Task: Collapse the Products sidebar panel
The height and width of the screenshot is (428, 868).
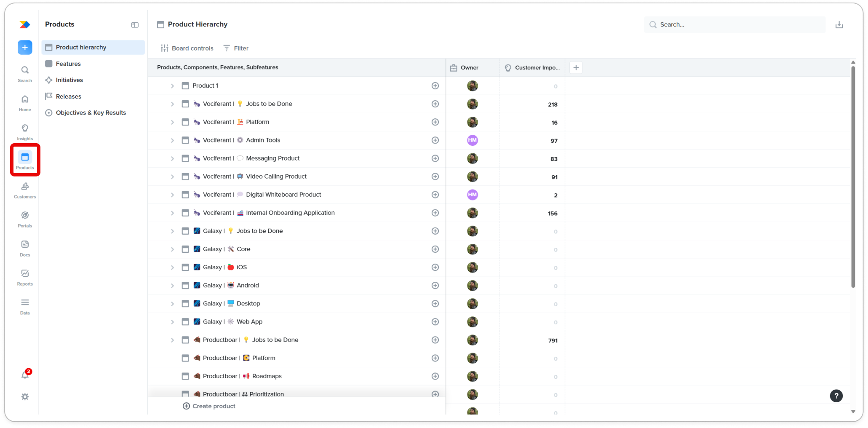Action: coord(135,25)
